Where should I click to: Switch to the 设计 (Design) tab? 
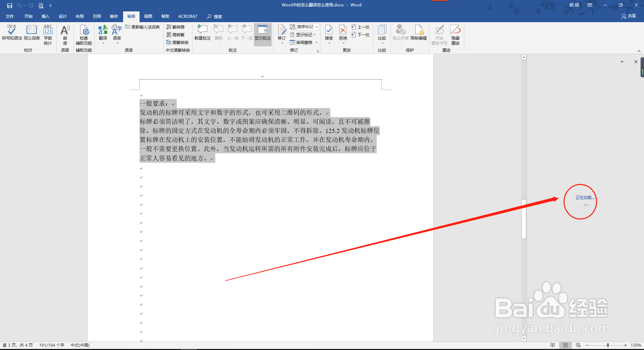pos(62,16)
